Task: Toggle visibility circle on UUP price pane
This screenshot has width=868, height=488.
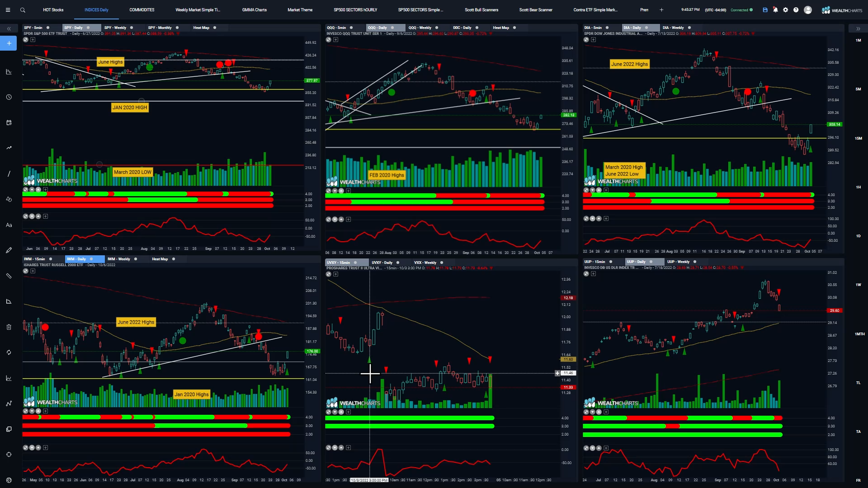Action: point(586,274)
